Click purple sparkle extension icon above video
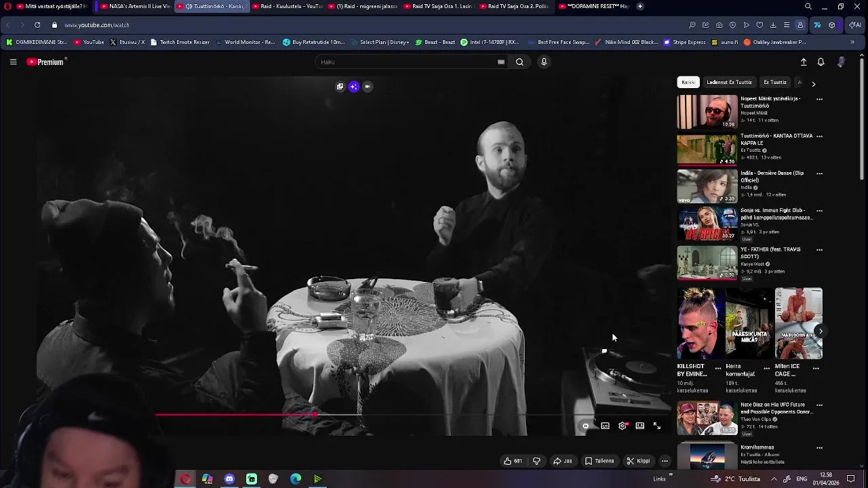868x488 pixels. pos(353,87)
